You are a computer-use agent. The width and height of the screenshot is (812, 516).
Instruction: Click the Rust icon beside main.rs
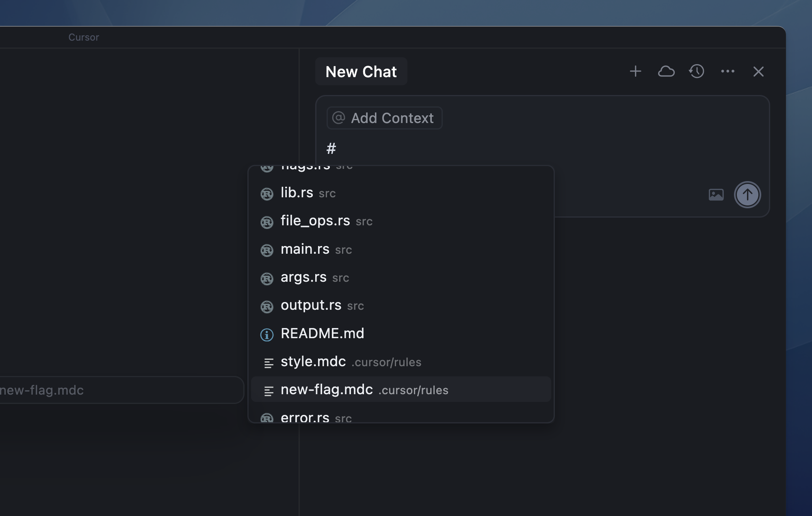pyautogui.click(x=267, y=250)
